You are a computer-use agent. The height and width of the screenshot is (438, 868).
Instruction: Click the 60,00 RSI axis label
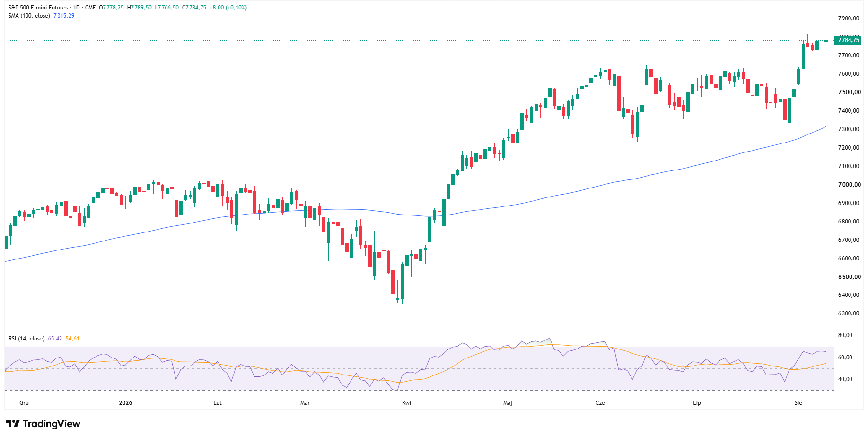(x=845, y=358)
